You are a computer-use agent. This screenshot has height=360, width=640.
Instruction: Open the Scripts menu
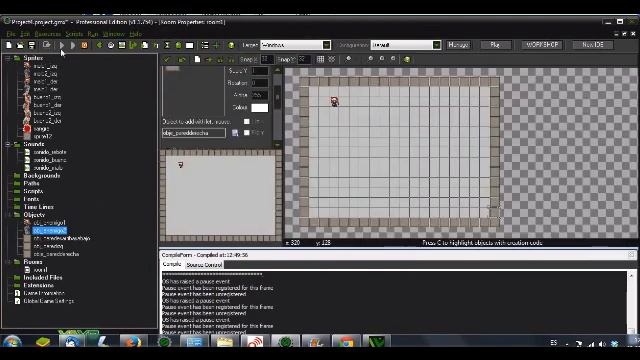pos(74,34)
